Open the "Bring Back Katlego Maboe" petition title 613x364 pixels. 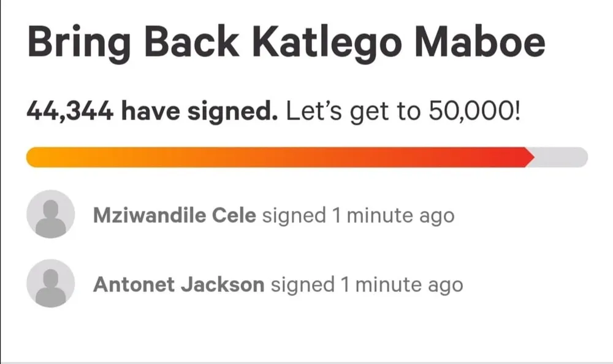click(x=286, y=41)
